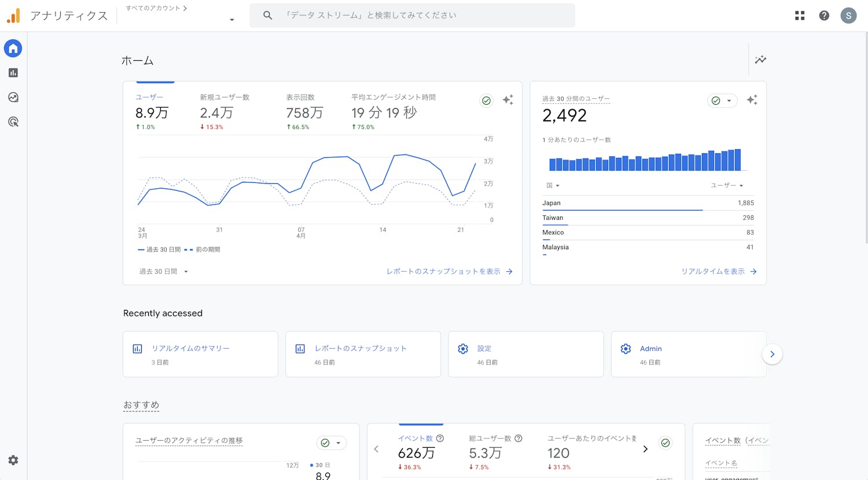
Task: Click the green check on the events card
Action: tap(665, 443)
